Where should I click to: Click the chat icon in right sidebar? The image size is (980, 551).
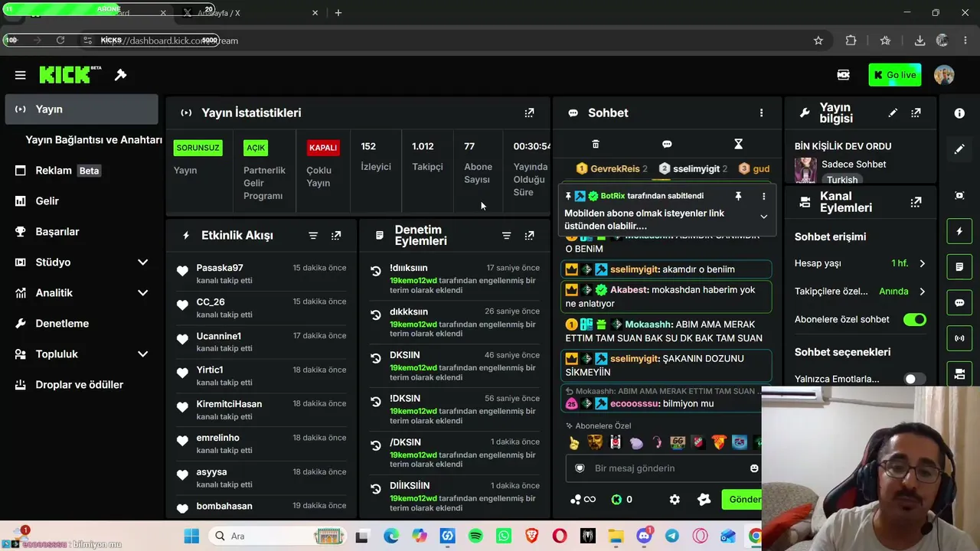click(959, 302)
